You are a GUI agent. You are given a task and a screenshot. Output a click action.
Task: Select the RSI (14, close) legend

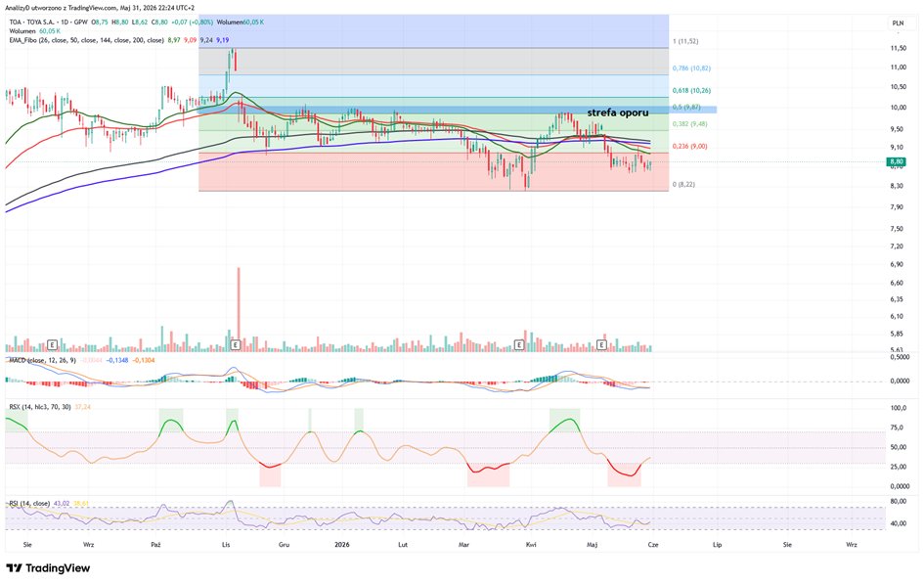pos(29,503)
